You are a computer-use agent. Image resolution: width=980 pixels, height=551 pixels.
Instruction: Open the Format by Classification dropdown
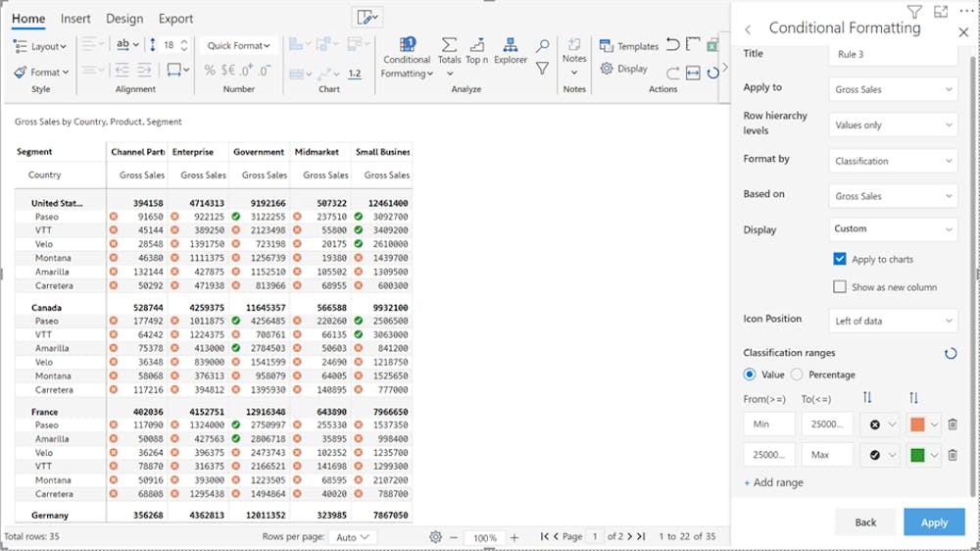(x=893, y=161)
